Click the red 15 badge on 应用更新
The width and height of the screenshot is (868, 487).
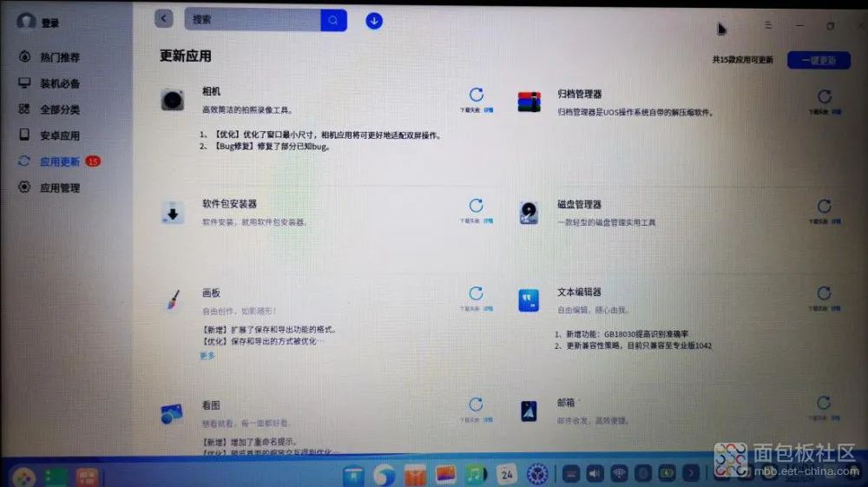point(93,161)
